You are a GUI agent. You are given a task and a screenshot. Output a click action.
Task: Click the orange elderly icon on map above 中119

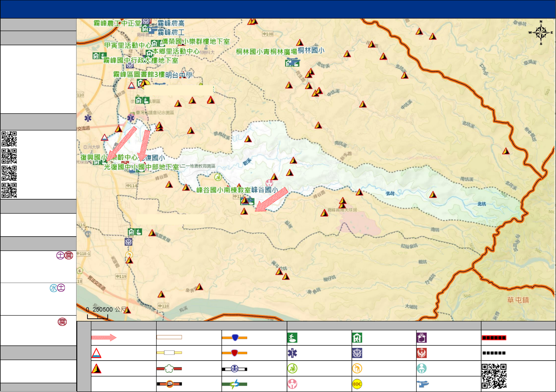(x=129, y=255)
